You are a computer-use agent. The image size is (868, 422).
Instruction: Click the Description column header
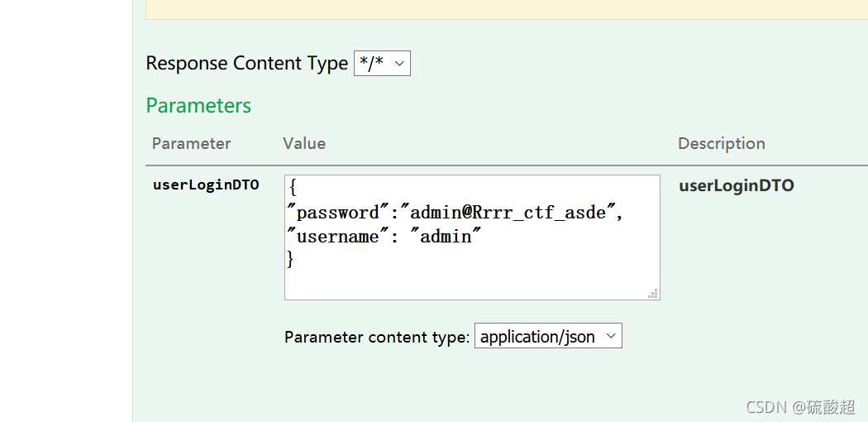coord(721,144)
